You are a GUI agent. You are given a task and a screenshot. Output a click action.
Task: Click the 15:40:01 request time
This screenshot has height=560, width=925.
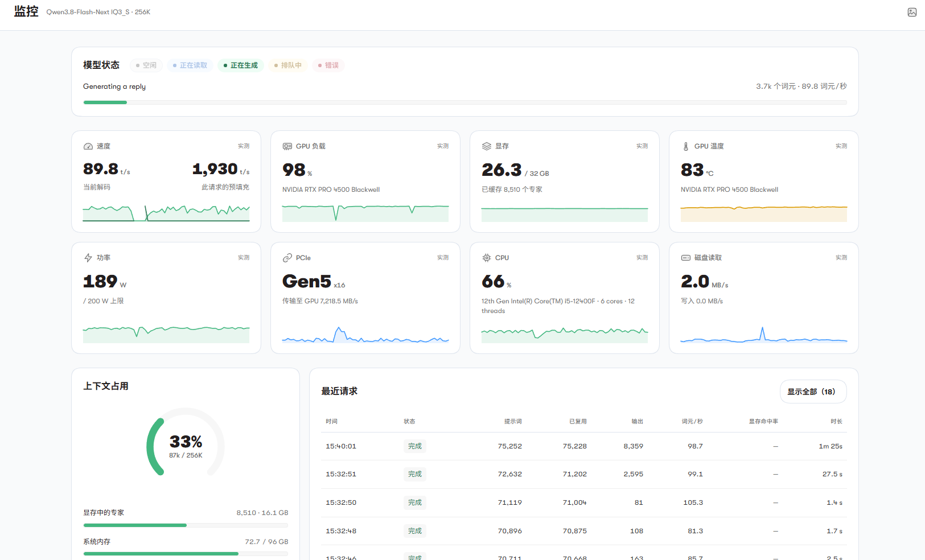(x=341, y=446)
